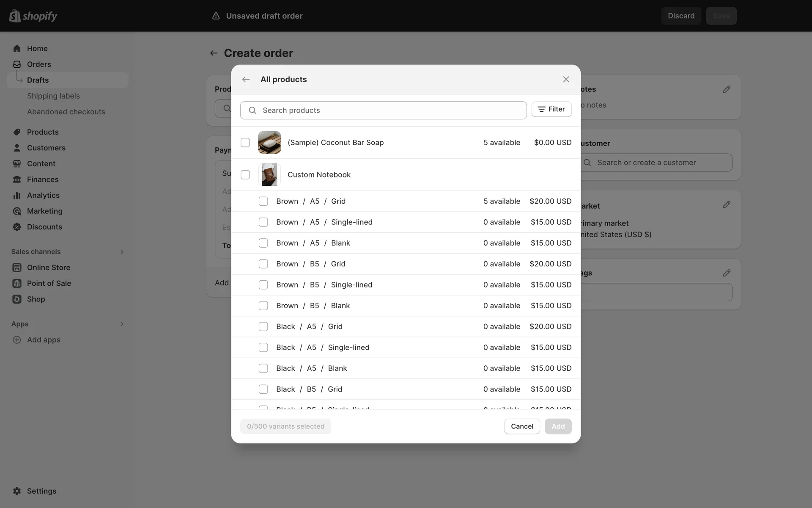Check the (Sample) Coconut Bar Soap checkbox
This screenshot has width=812, height=508.
coord(245,143)
